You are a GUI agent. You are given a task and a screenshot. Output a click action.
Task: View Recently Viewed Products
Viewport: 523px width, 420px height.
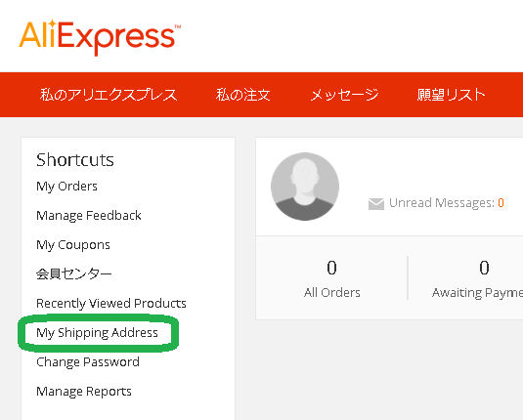[111, 304]
